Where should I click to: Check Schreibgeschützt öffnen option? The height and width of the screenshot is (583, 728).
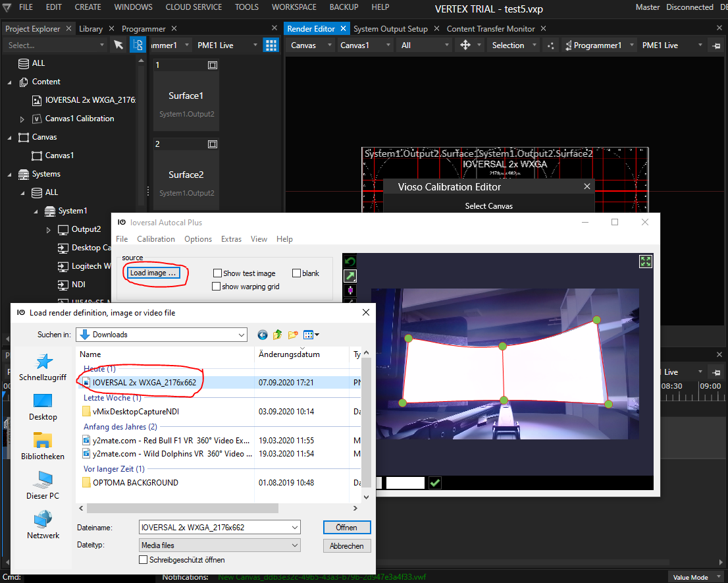click(143, 559)
